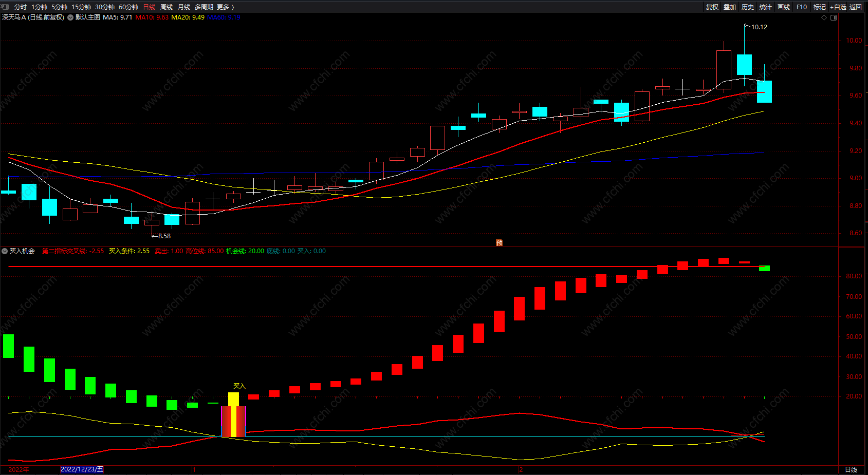The width and height of the screenshot is (868, 475).
Task: Click the tallest cyan candlestick near 10.12
Action: [x=744, y=65]
